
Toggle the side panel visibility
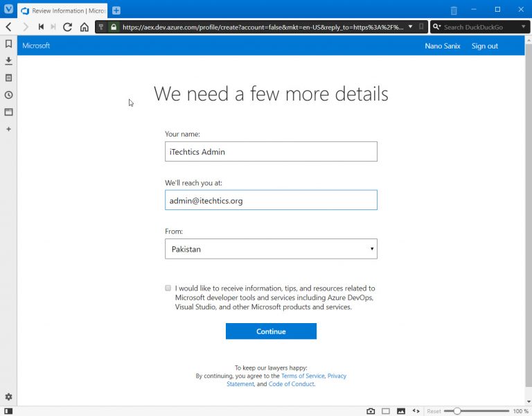[8, 411]
